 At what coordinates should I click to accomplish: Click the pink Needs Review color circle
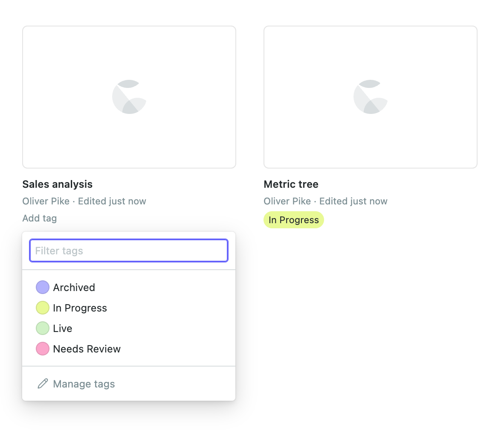[x=43, y=349]
